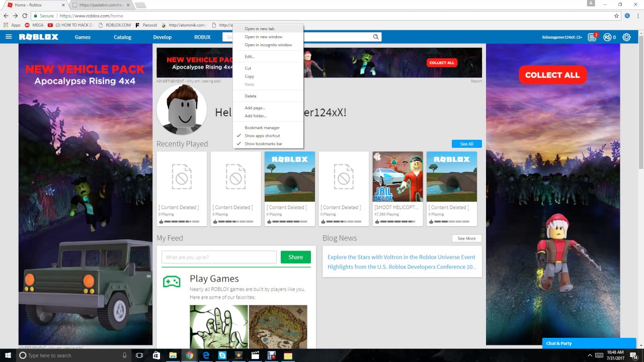Click the search magnifier icon
The image size is (644, 362).
click(375, 37)
